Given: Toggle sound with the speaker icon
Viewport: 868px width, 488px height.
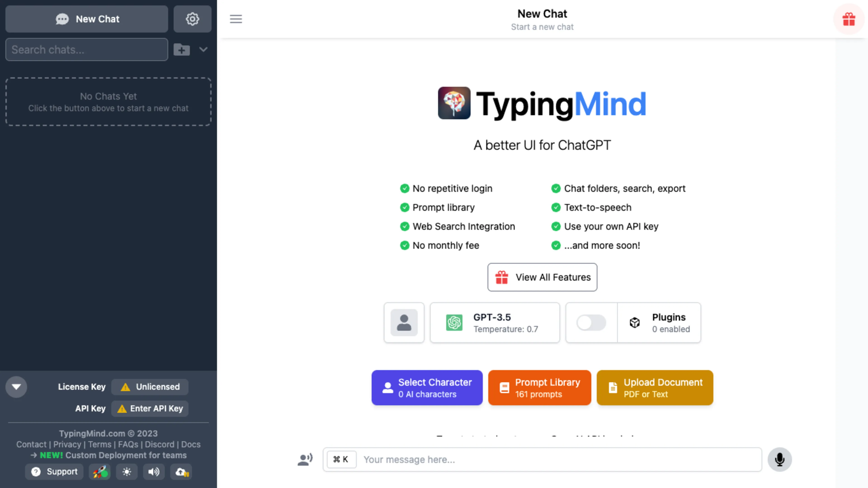Looking at the screenshot, I should 154,472.
